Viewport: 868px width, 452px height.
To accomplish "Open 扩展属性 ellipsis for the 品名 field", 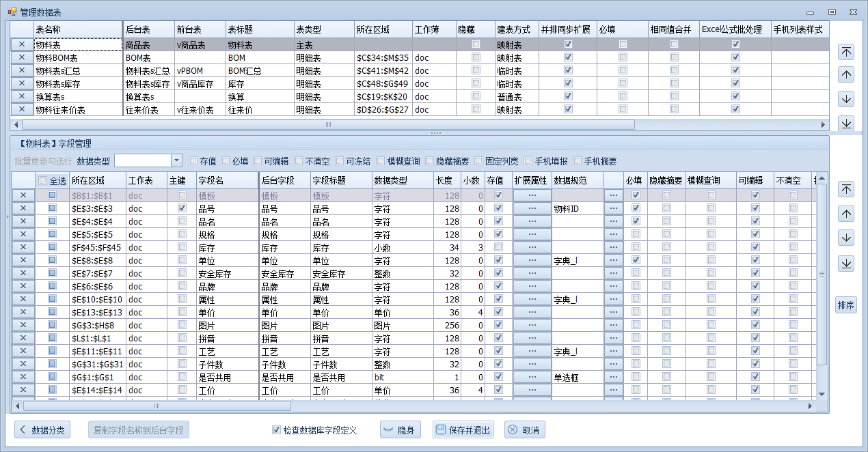I will click(532, 221).
